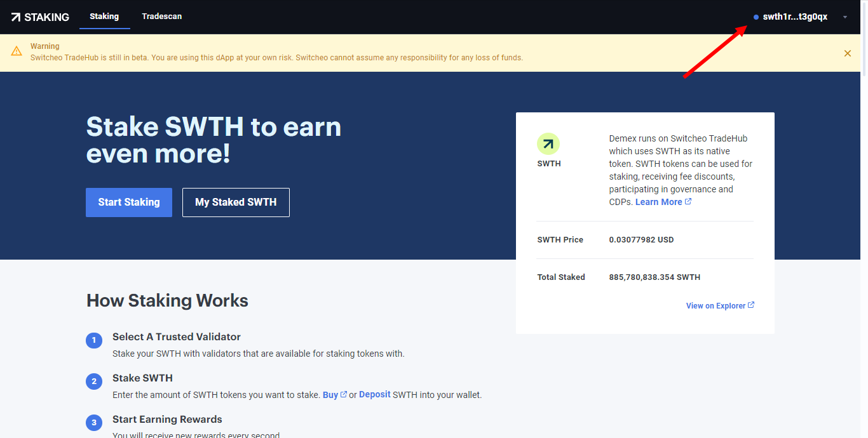Screen dimensions: 868x438
Task: Switch to the Tradescan tab
Action: [x=162, y=17]
